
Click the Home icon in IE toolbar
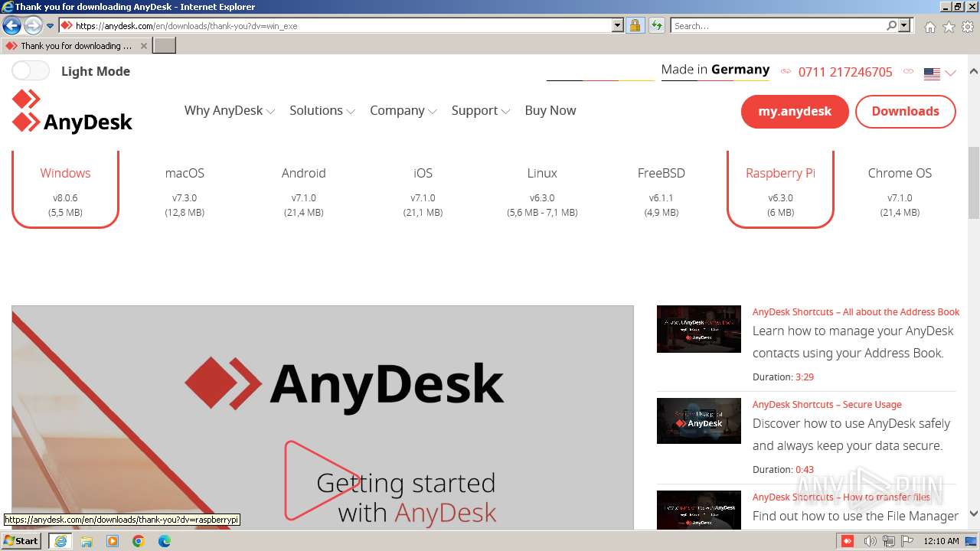tap(929, 27)
